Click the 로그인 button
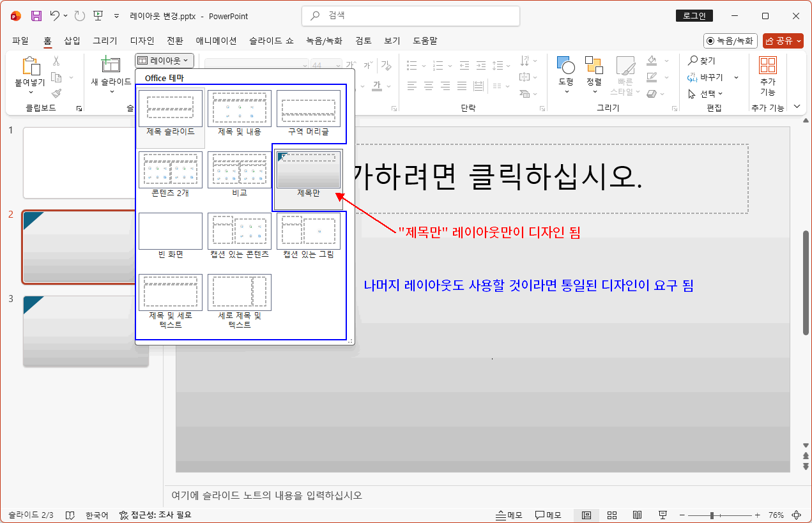Image resolution: width=812 pixels, height=523 pixels. [x=694, y=15]
